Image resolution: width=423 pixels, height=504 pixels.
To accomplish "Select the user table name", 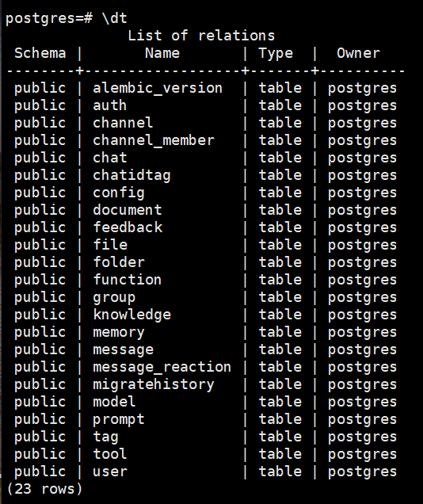I will pos(110,472).
